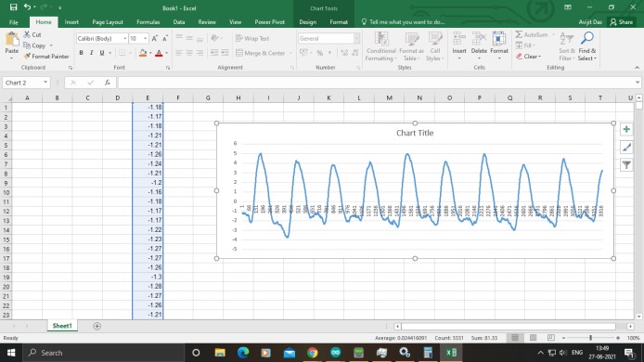Screen dimensions: 644x362
Task: Undo the last action
Action: click(27, 7)
